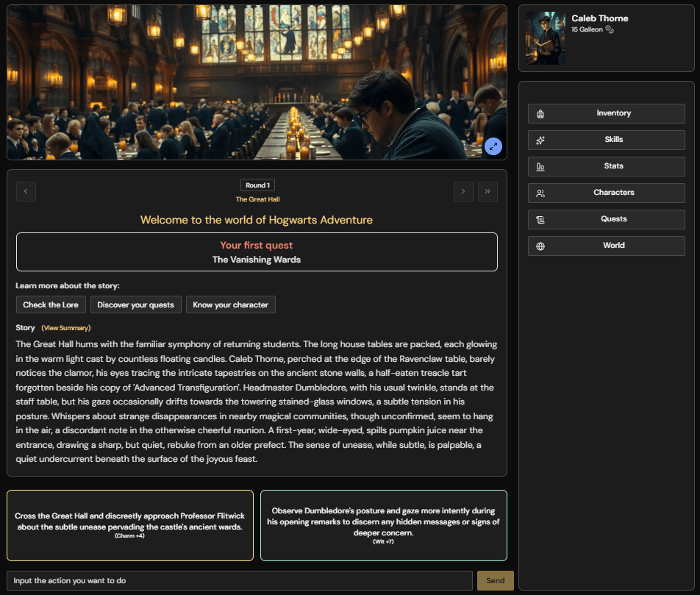Expand the Great Hall scene image
Screen dimensions: 700x595
pos(493,146)
